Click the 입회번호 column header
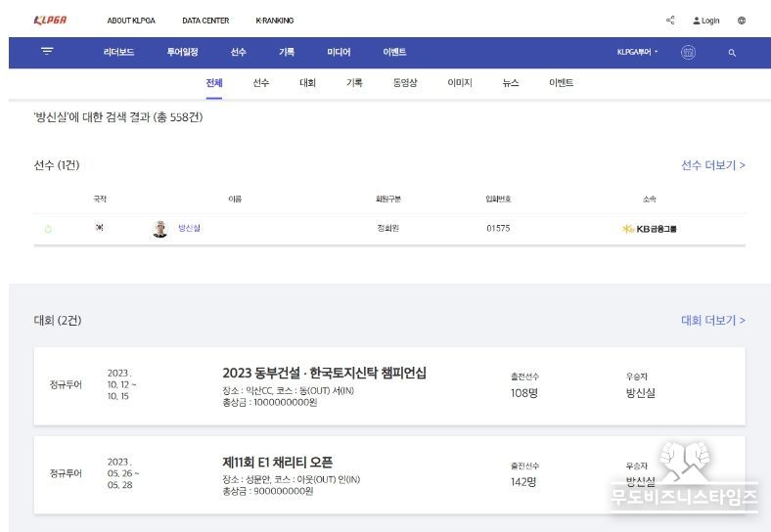The height and width of the screenshot is (532, 771). (x=498, y=199)
